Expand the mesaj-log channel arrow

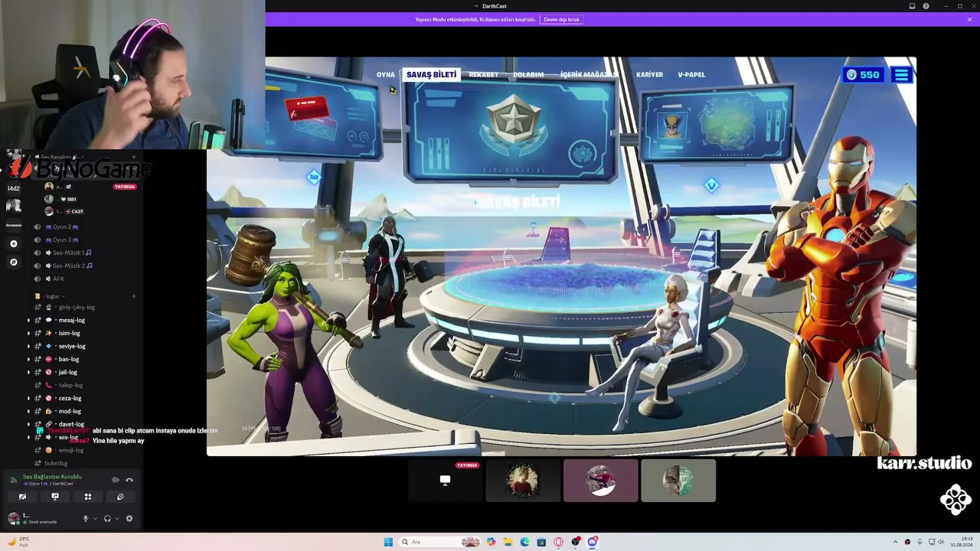28,320
